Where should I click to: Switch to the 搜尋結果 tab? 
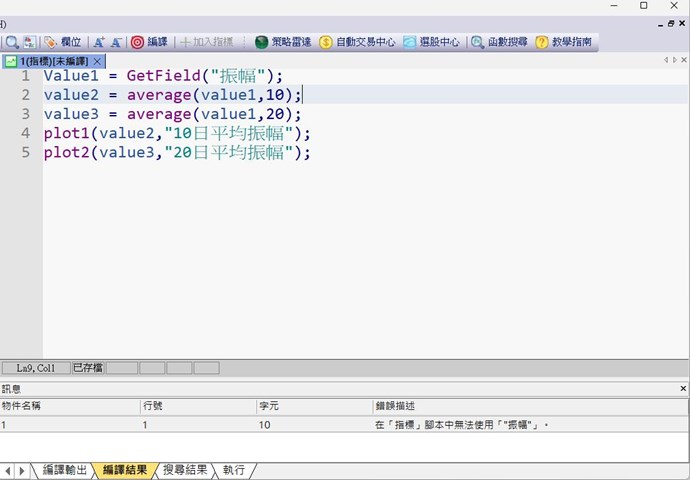(x=185, y=470)
